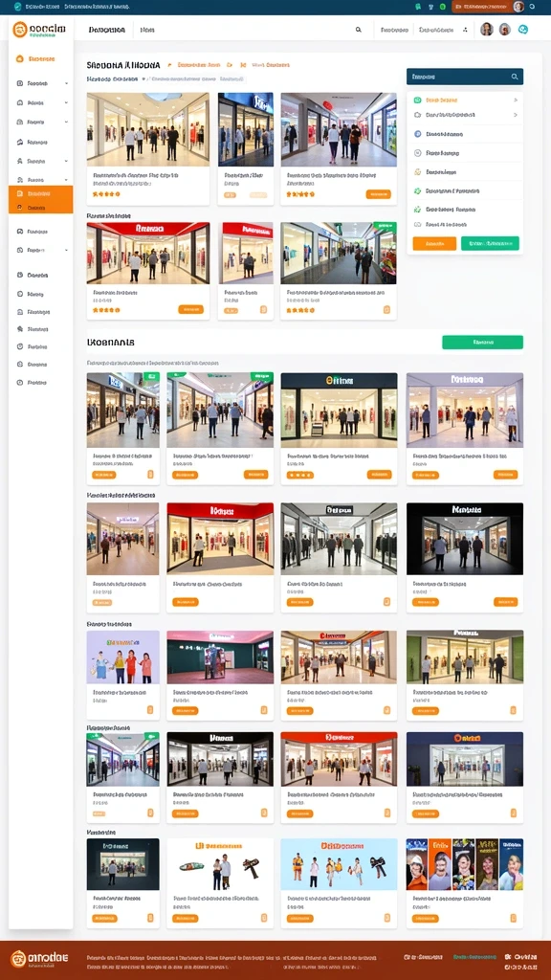This screenshot has width=551, height=980.
Task: Click the blue circle icon in the filter panel list
Action: click(417, 134)
